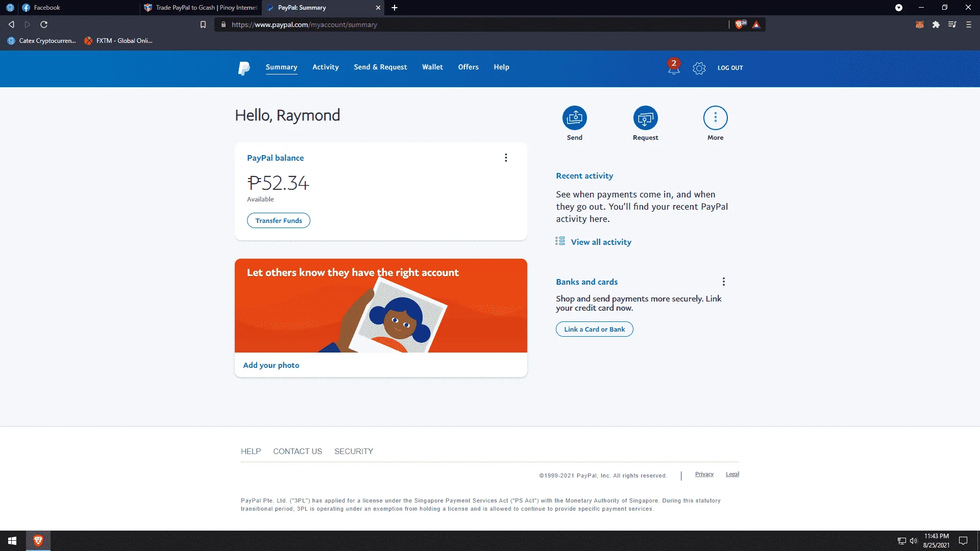Open the Brave Shields lion icon
Viewport: 980px width, 551px height.
point(740,24)
